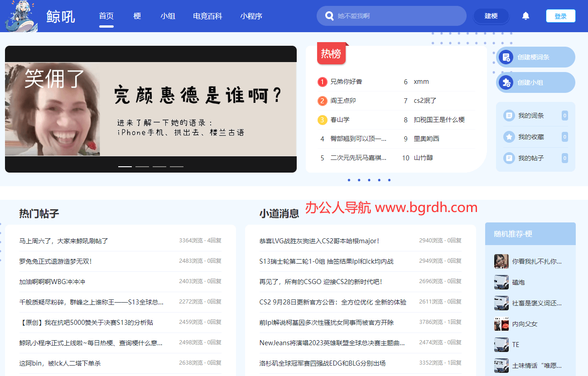Click the 登录 button

click(x=560, y=15)
